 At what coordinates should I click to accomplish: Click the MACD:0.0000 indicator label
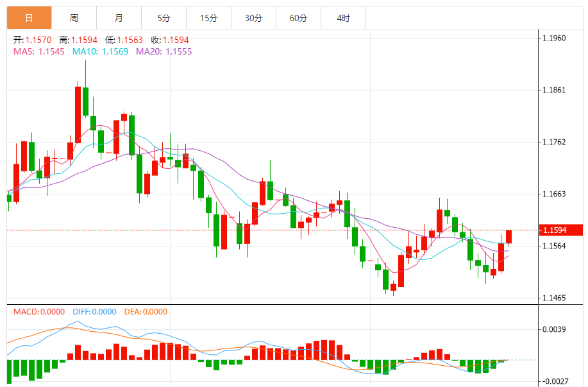coord(39,311)
